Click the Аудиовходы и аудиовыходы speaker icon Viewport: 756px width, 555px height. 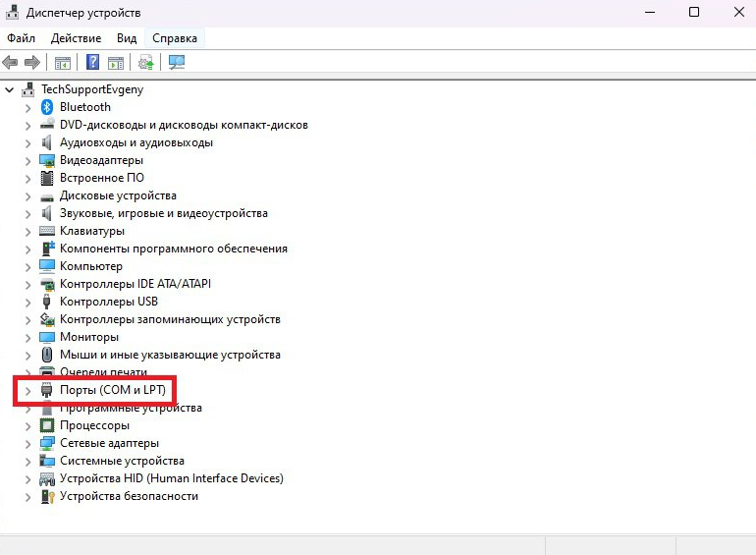point(47,142)
